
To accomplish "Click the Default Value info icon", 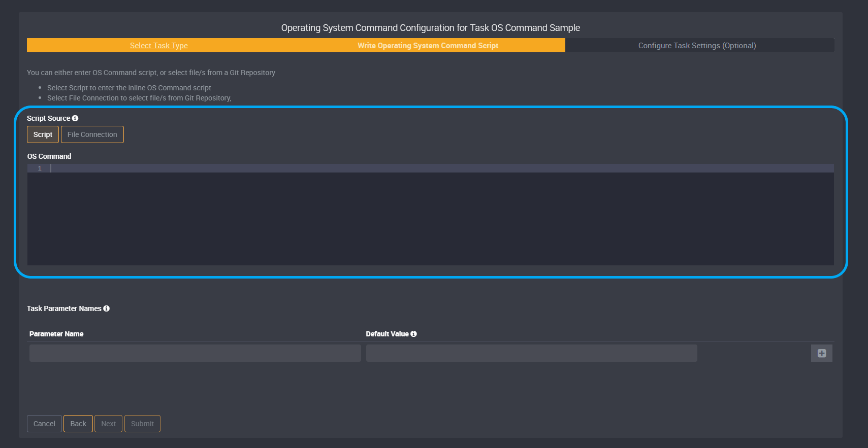I will coord(413,334).
